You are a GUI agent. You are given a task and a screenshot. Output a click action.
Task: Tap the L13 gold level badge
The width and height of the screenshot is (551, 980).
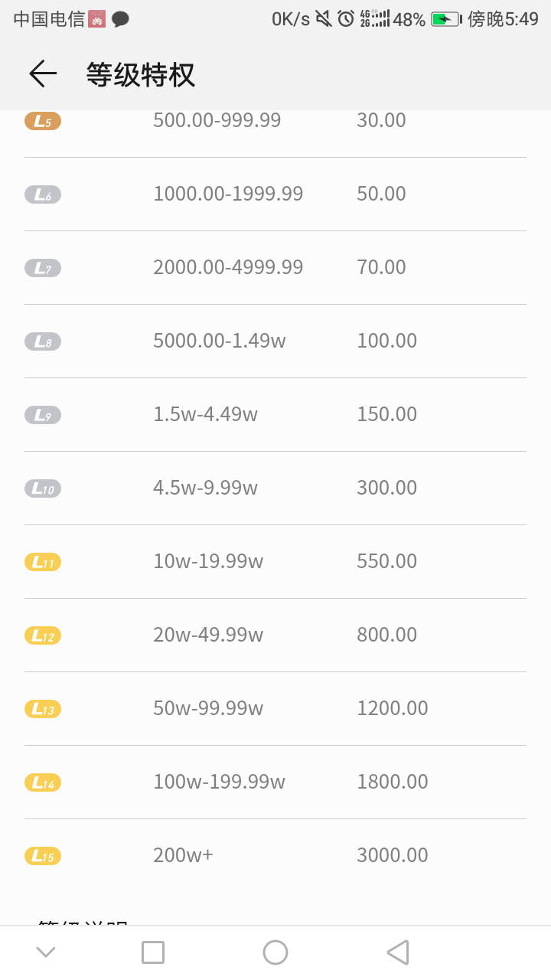(43, 709)
